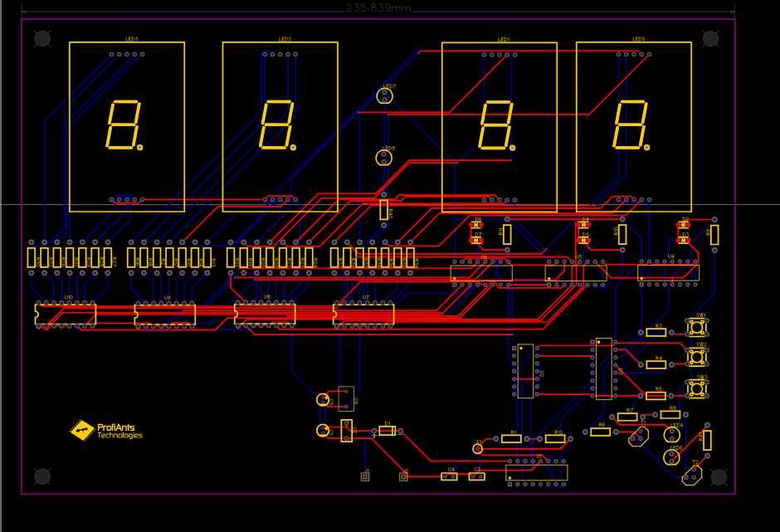Select the D3 diode pad
This screenshot has height=532, width=780.
684,241
